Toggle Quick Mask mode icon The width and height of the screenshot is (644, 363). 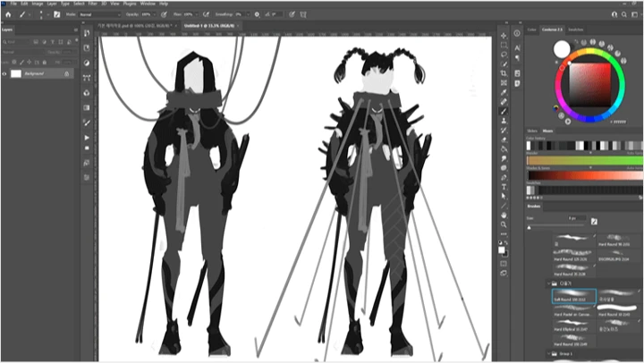pyautogui.click(x=504, y=264)
